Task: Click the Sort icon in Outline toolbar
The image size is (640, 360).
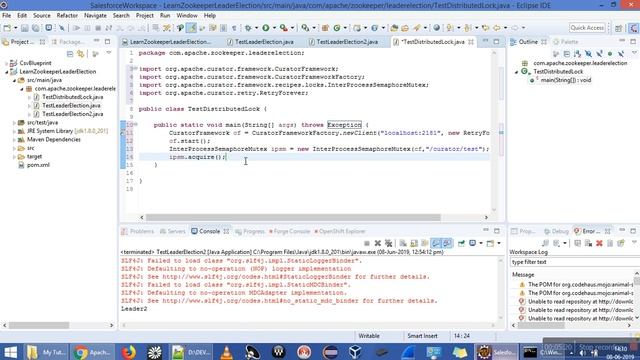Action: [577, 53]
